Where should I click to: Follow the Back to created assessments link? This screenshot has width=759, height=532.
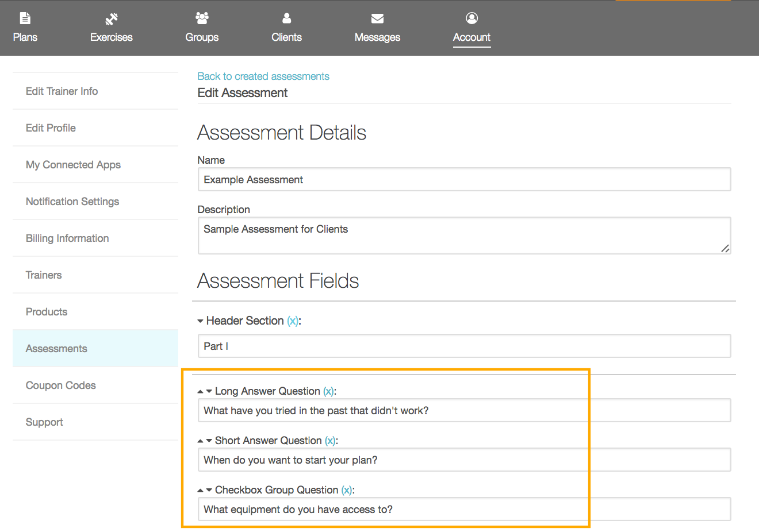coord(263,76)
